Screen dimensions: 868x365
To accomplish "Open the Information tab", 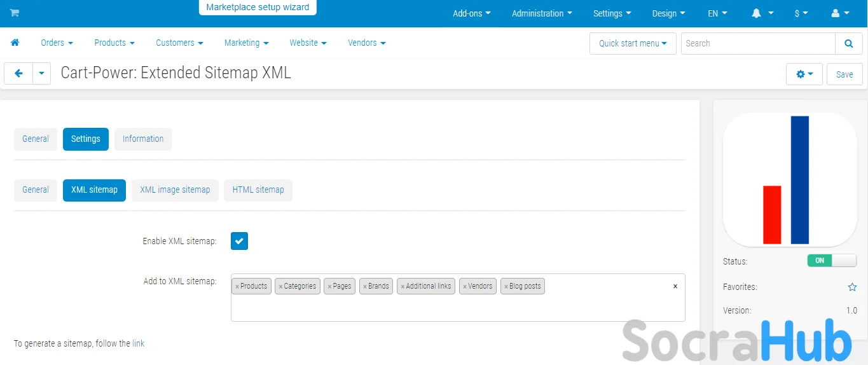I will pyautogui.click(x=143, y=139).
